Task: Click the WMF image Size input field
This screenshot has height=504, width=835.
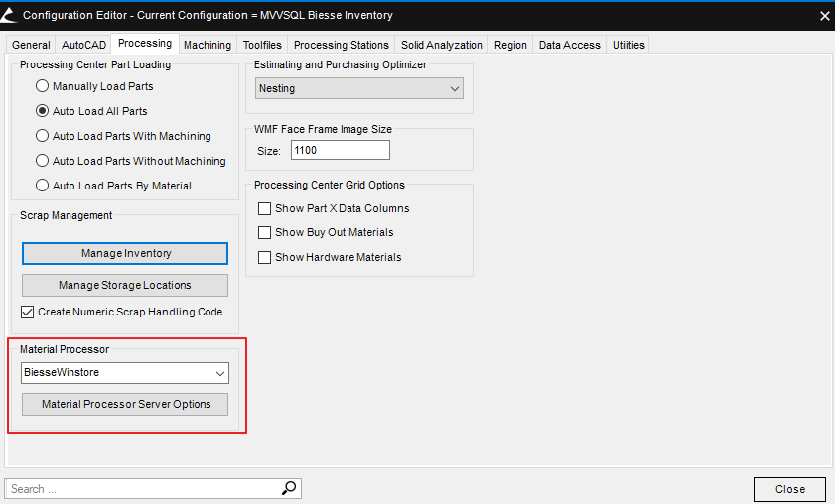Action: click(340, 151)
